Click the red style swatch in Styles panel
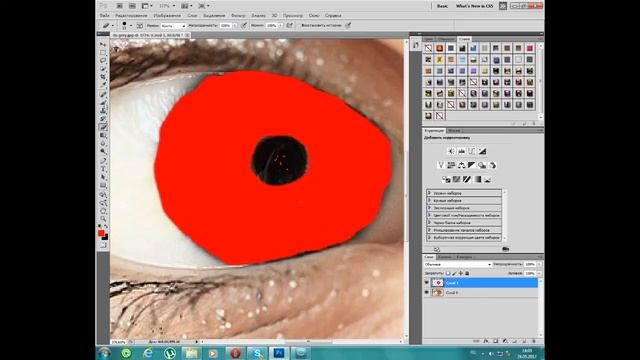The image size is (640, 360). tap(530, 48)
